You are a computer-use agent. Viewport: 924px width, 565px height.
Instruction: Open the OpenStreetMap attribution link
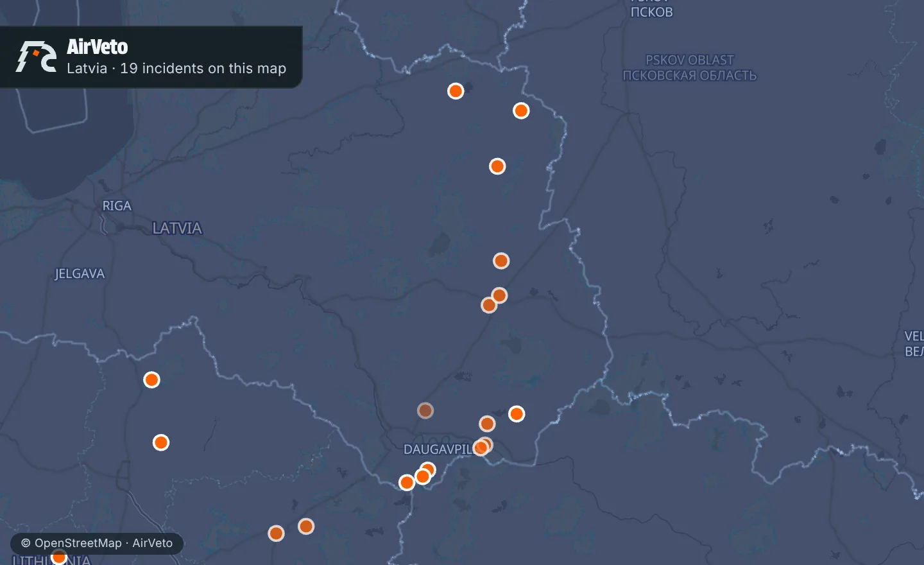click(78, 543)
